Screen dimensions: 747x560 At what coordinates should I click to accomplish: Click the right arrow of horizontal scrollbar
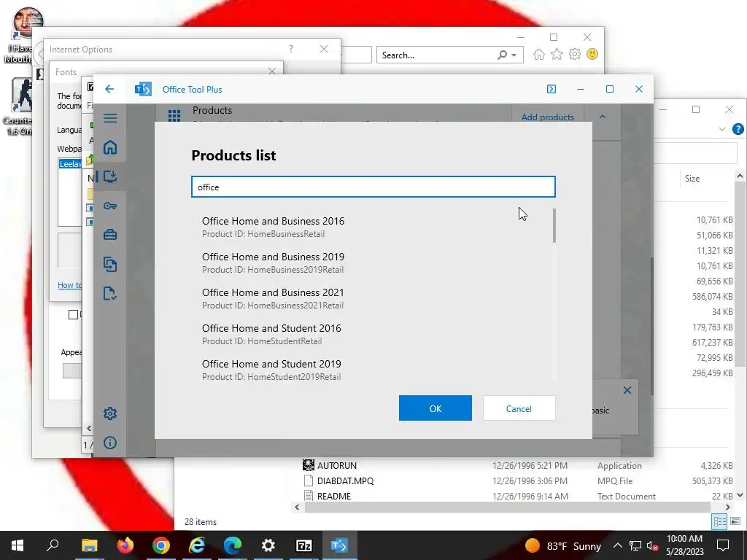(727, 507)
